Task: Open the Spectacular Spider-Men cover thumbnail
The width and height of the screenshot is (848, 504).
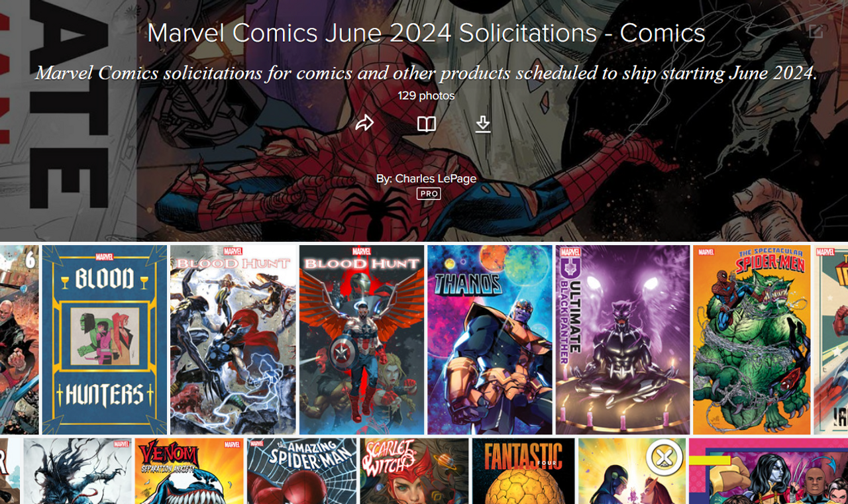Action: (752, 340)
